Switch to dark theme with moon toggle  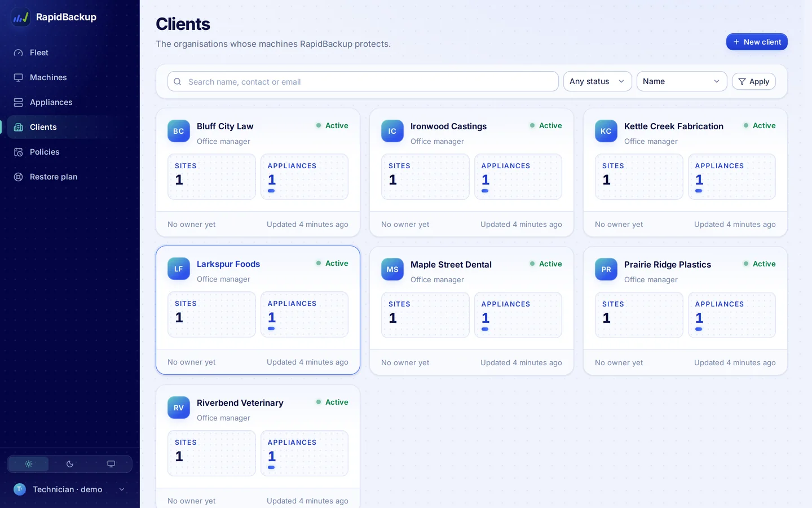coord(70,464)
